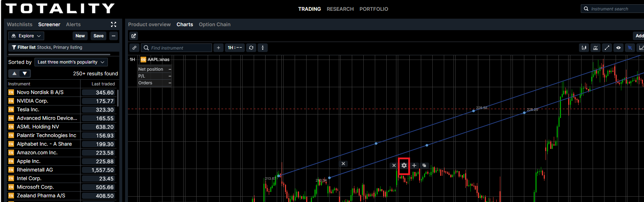Screen dimensions: 644x202
Task: Open trendline settings gear
Action: point(404,165)
